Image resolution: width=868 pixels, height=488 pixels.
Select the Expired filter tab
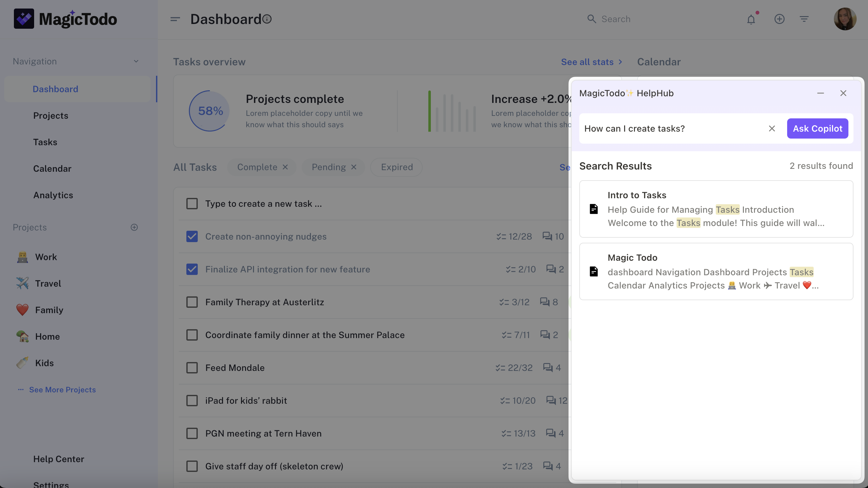click(x=397, y=167)
